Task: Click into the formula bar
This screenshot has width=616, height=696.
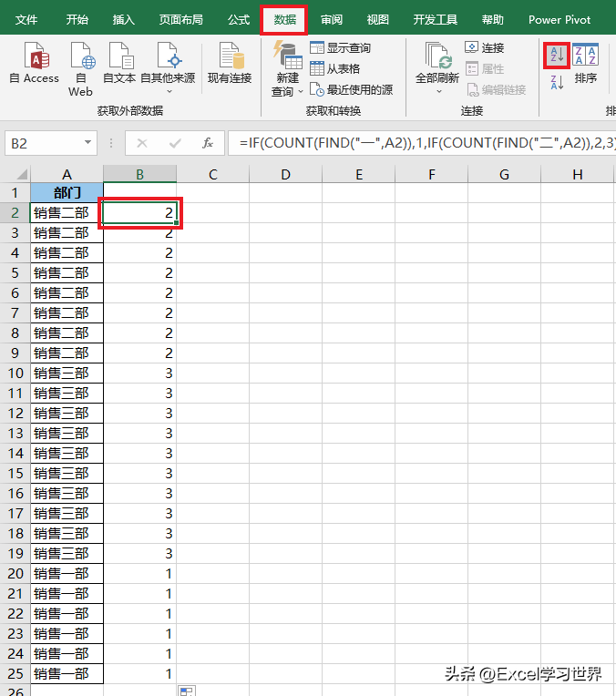Action: pyautogui.click(x=422, y=143)
